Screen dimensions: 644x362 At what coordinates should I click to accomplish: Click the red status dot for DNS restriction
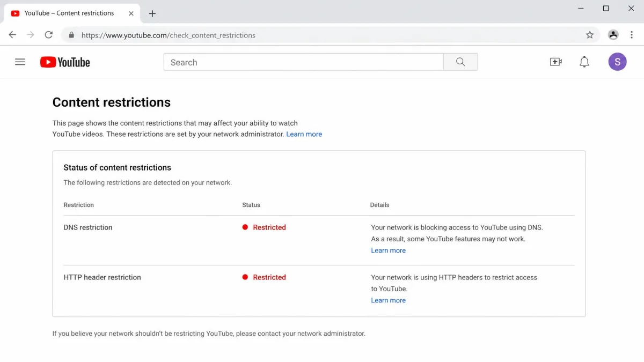tap(245, 227)
